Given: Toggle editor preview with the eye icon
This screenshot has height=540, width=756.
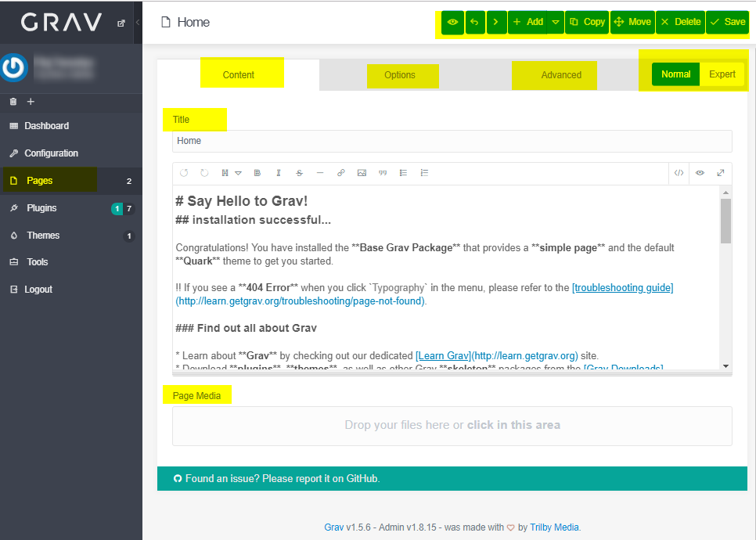Looking at the screenshot, I should [x=700, y=173].
